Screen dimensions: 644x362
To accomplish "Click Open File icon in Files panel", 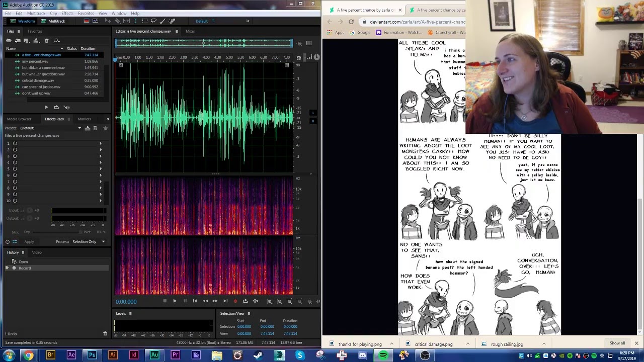I will (x=9, y=41).
